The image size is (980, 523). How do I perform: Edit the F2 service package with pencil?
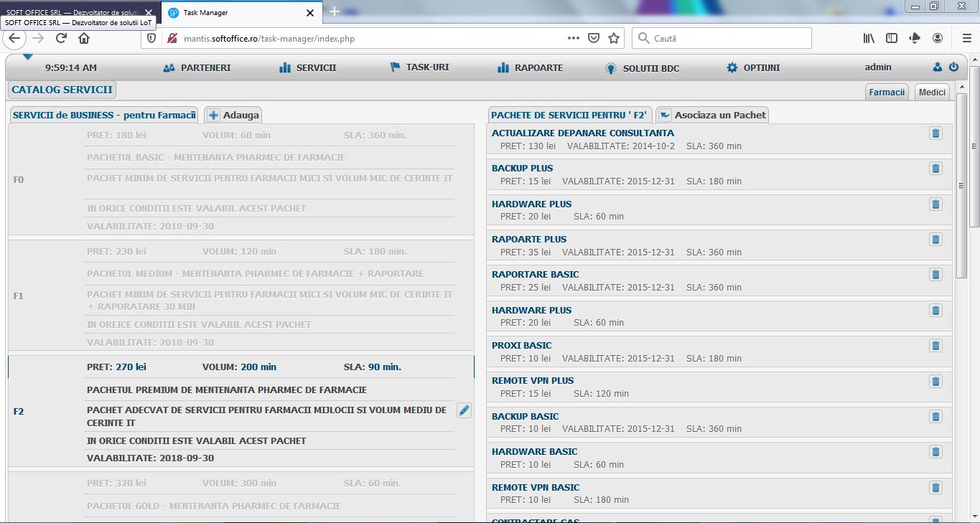click(464, 410)
